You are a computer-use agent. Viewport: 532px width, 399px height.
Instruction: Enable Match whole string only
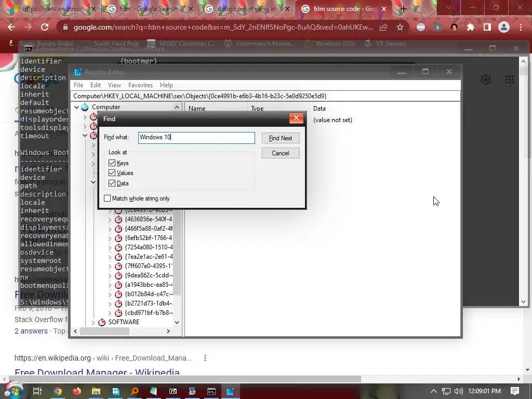click(x=107, y=198)
